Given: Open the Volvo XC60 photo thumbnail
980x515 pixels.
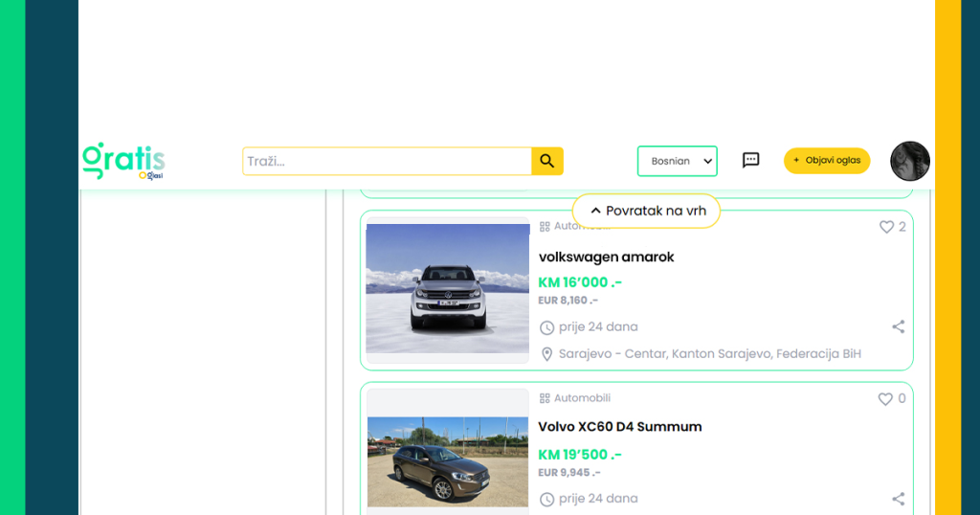Looking at the screenshot, I should click(x=448, y=461).
